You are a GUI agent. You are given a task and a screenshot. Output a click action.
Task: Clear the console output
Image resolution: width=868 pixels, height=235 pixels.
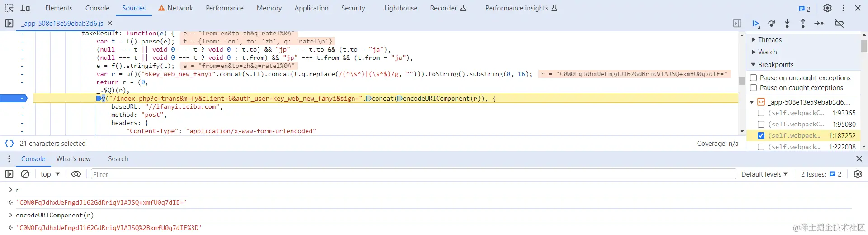tap(25, 174)
